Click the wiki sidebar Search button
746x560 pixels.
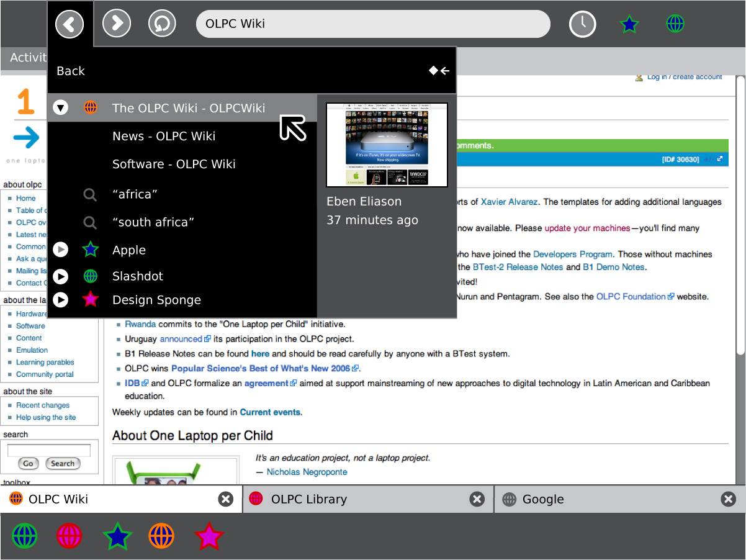pyautogui.click(x=63, y=464)
